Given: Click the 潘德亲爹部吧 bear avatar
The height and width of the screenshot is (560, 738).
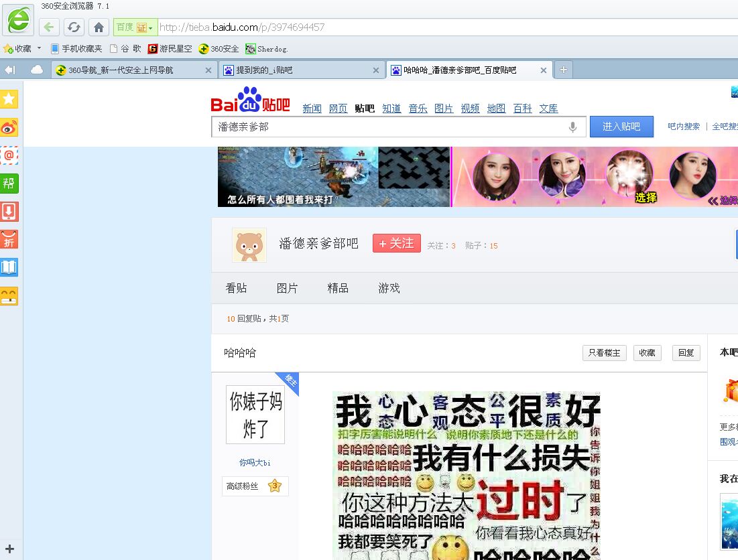Looking at the screenshot, I should 249,245.
